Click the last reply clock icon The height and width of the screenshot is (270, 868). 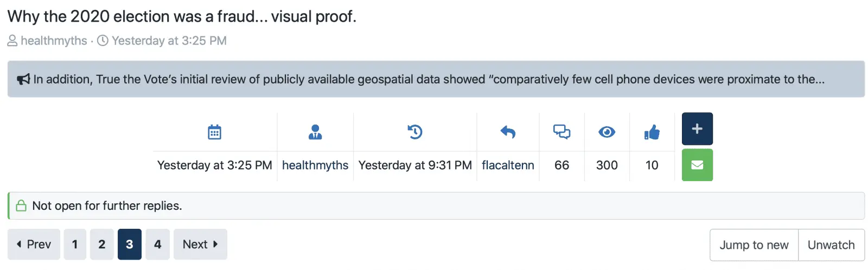click(415, 132)
